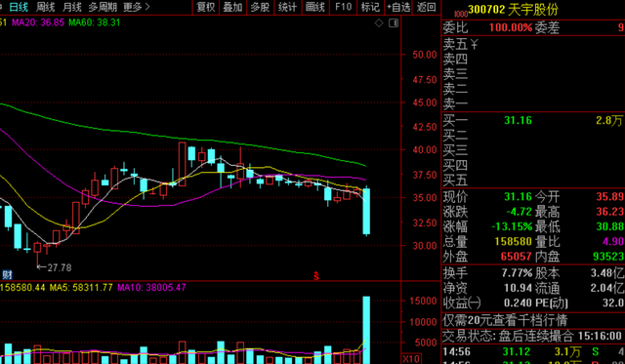This screenshot has height=364, width=625.
Task: Click the 涨幅 -13.15% value
Action: click(x=512, y=226)
